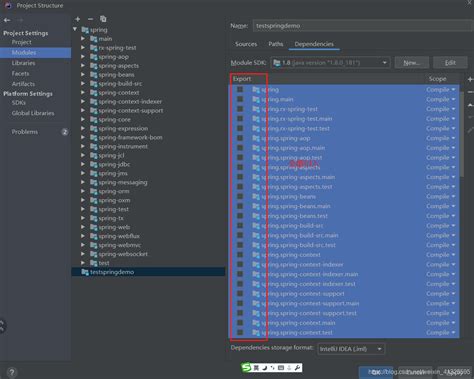Screen dimensions: 474x379
Task: Open the Module SDK dropdown
Action: click(330, 63)
